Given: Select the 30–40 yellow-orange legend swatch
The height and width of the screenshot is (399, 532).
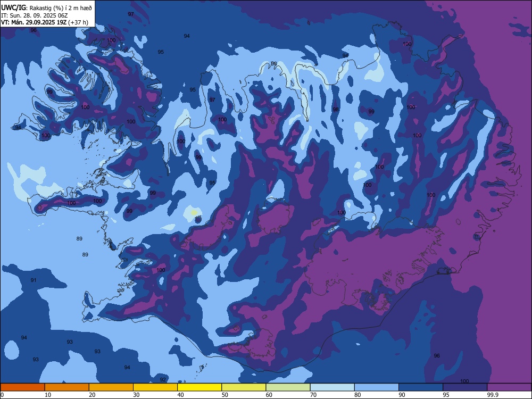Looking at the screenshot, I should (x=155, y=387).
